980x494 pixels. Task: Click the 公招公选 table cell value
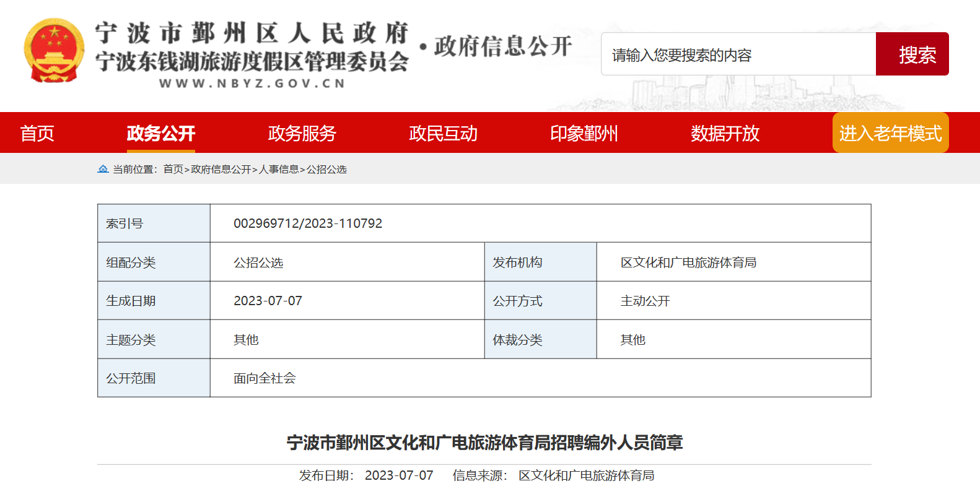pos(258,262)
